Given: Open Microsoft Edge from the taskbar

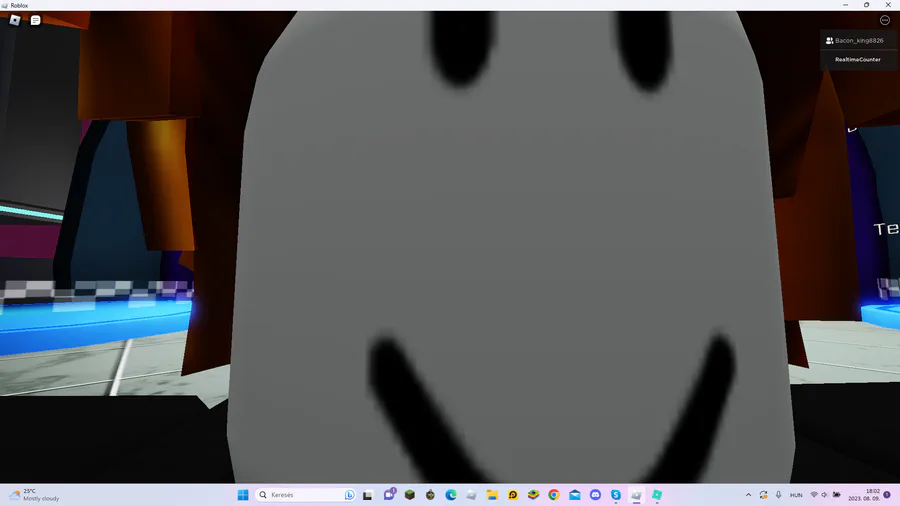Looking at the screenshot, I should (x=451, y=495).
